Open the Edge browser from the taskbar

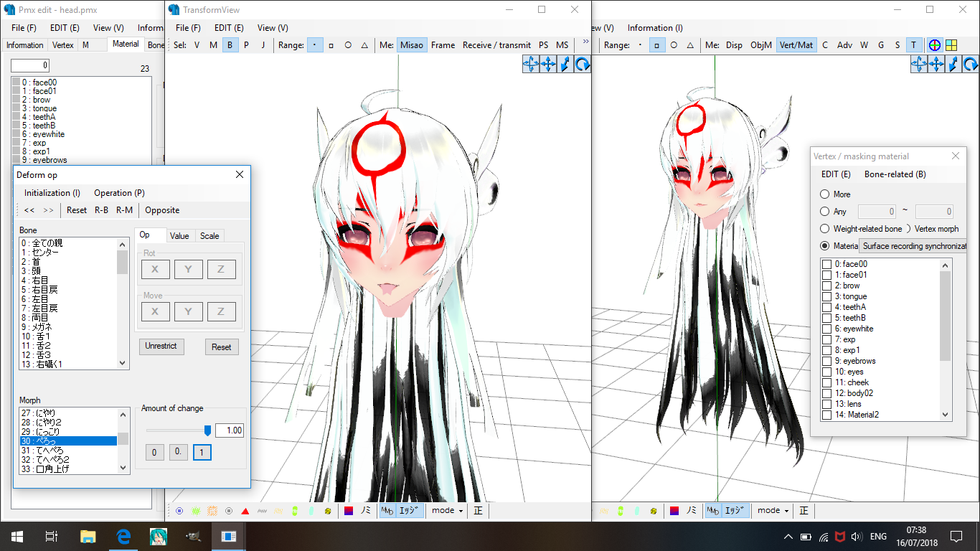point(123,536)
